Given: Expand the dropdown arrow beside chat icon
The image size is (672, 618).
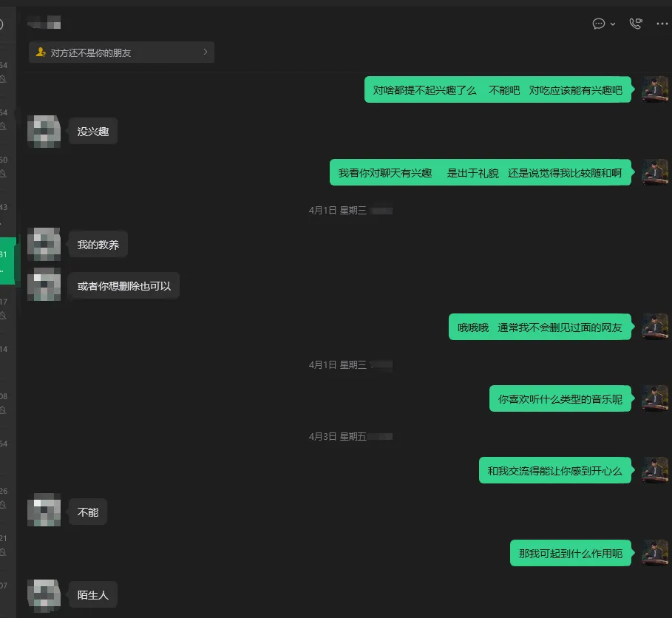Looking at the screenshot, I should coord(613,24).
